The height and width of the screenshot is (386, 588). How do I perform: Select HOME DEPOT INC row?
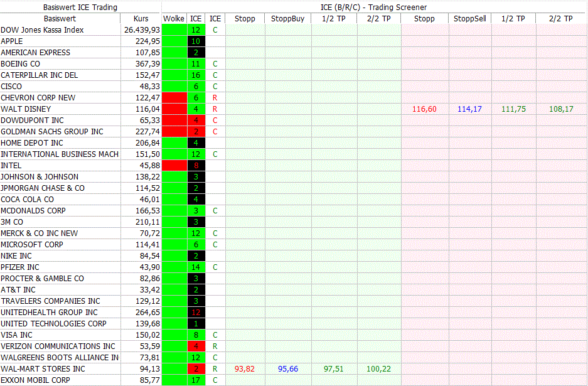pos(32,143)
